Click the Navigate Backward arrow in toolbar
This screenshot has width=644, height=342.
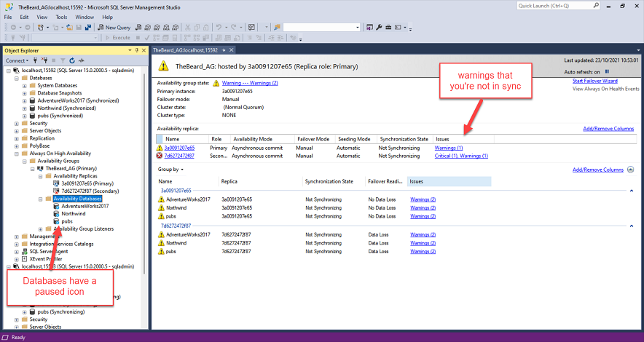pyautogui.click(x=13, y=28)
